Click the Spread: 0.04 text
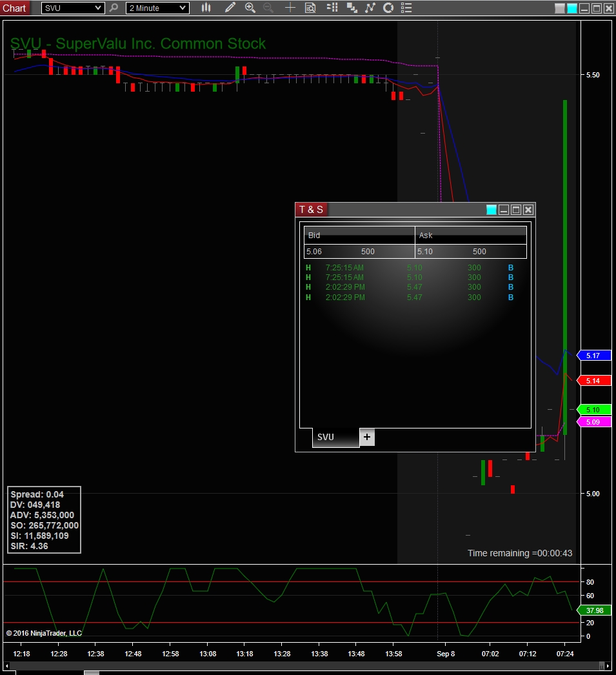616x675 pixels. [37, 494]
